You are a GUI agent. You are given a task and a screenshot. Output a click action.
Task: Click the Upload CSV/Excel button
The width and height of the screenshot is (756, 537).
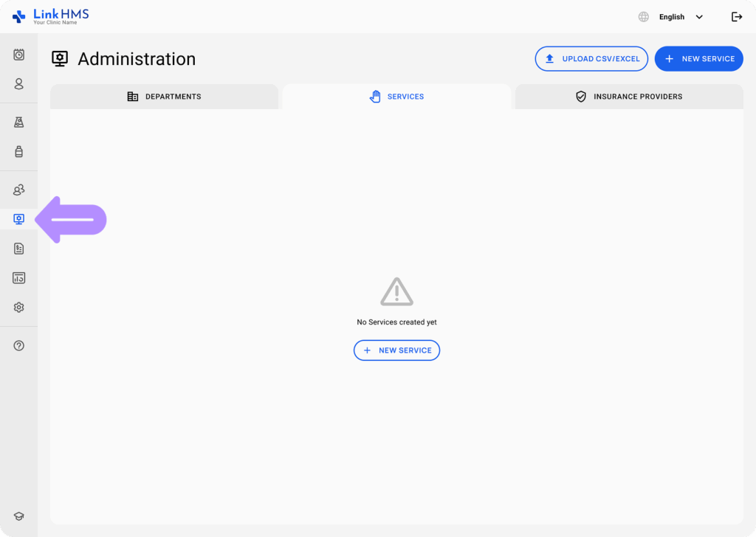tap(591, 59)
